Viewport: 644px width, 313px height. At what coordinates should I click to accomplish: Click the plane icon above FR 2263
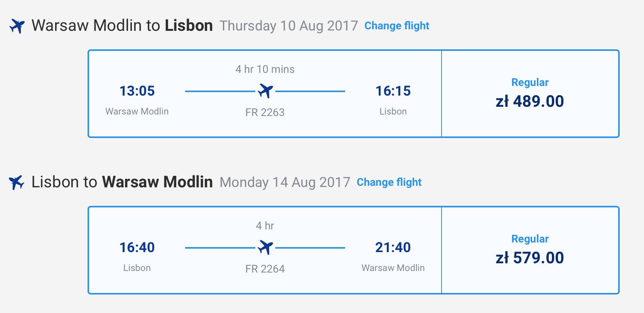[x=265, y=91]
